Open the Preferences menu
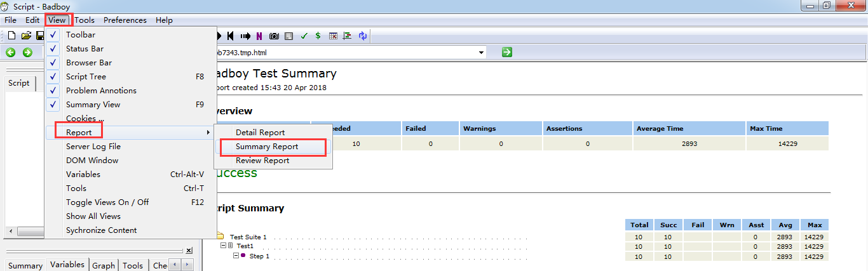Viewport: 868px width, 271px height. (x=125, y=20)
